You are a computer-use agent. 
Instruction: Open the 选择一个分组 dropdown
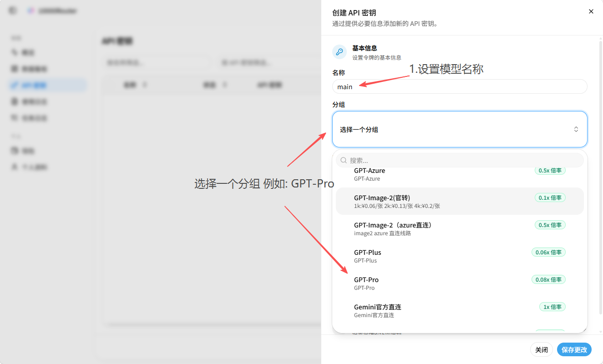pos(460,129)
